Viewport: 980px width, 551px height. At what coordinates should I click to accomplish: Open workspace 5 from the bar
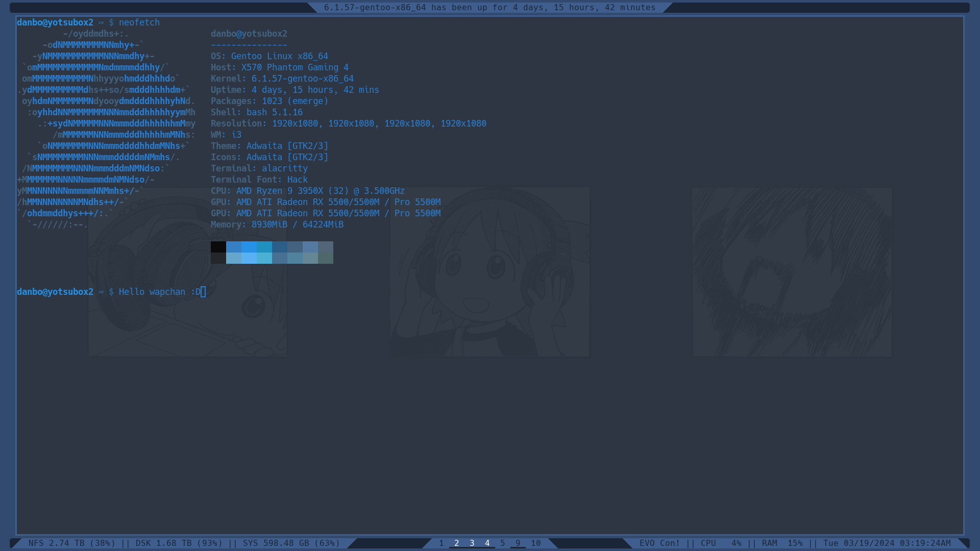tap(503, 543)
